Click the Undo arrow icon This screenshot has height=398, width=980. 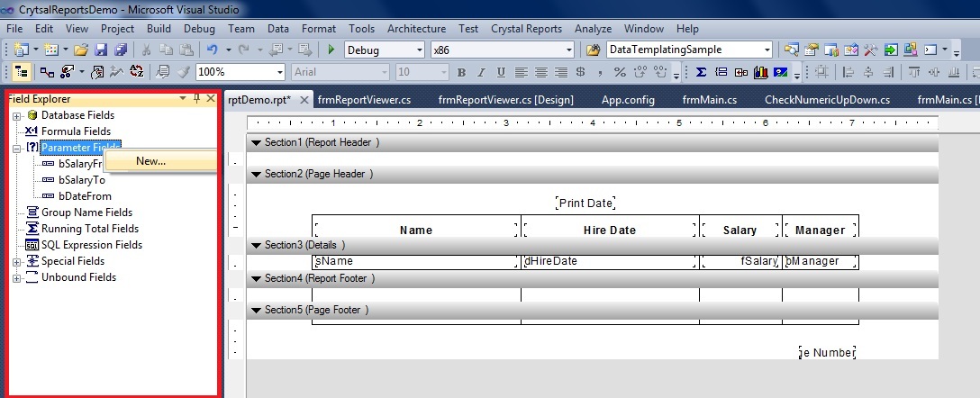click(x=212, y=50)
